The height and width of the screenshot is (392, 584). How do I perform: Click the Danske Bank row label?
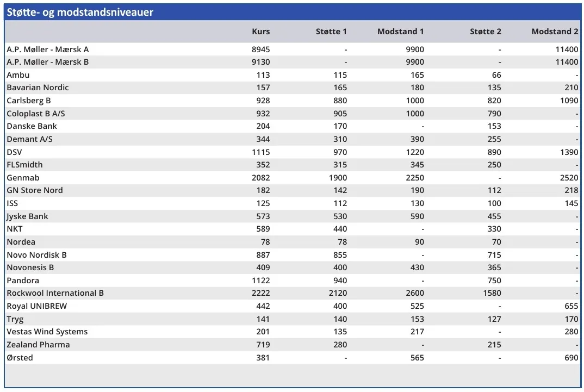click(x=32, y=126)
